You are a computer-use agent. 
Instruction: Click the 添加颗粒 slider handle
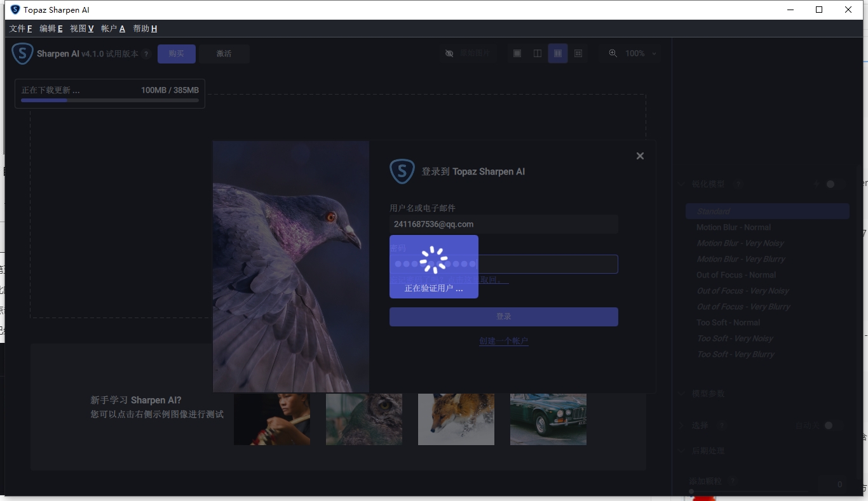[691, 492]
